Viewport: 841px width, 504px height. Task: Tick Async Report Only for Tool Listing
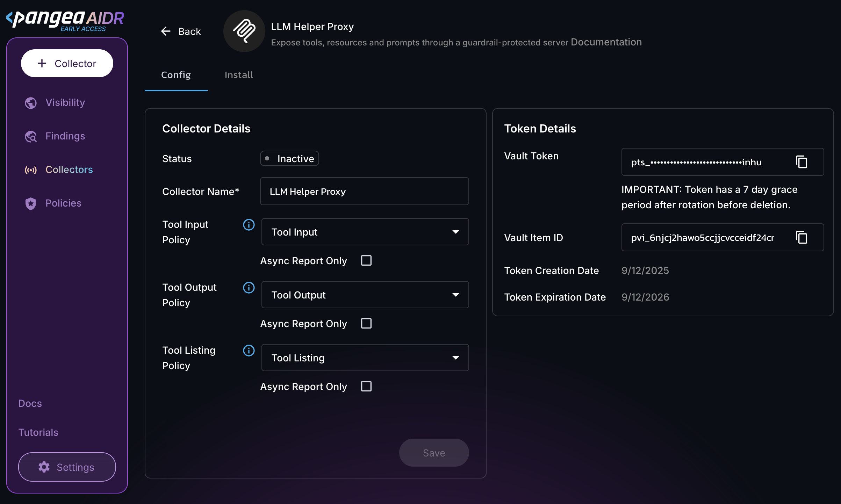[x=366, y=386]
